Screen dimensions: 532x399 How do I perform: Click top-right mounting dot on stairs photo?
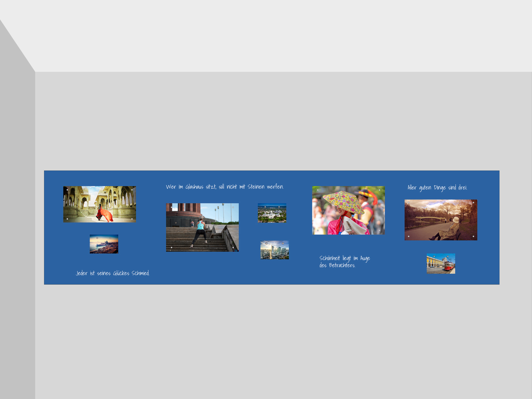[x=233, y=207]
